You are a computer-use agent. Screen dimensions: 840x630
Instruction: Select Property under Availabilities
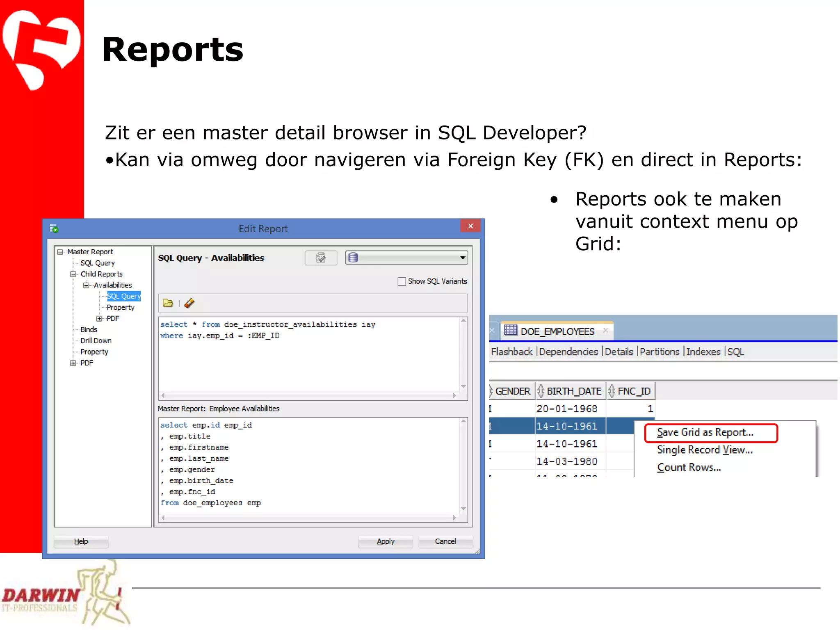[x=121, y=307]
